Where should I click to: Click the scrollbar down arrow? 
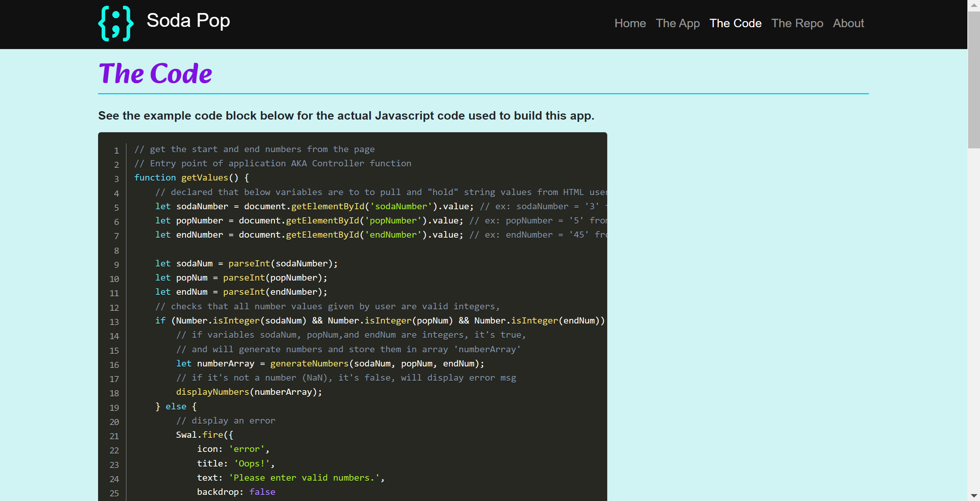973,496
